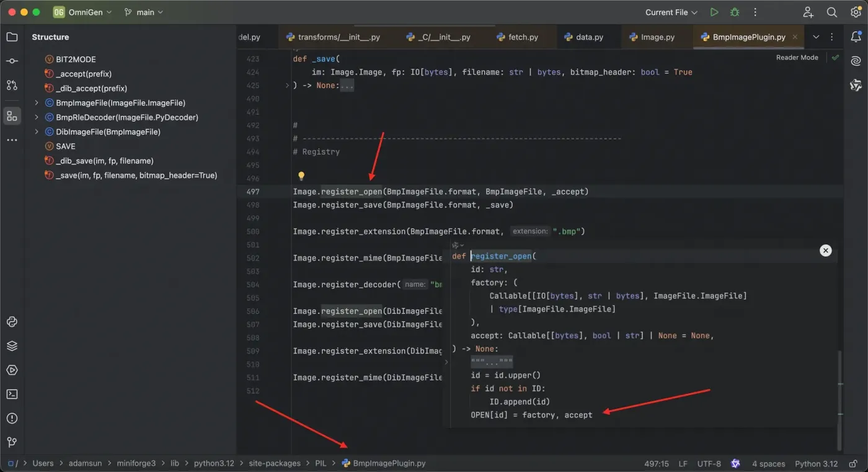Open the Services run icon in sidebar
Image resolution: width=868 pixels, height=472 pixels.
[x=12, y=370]
